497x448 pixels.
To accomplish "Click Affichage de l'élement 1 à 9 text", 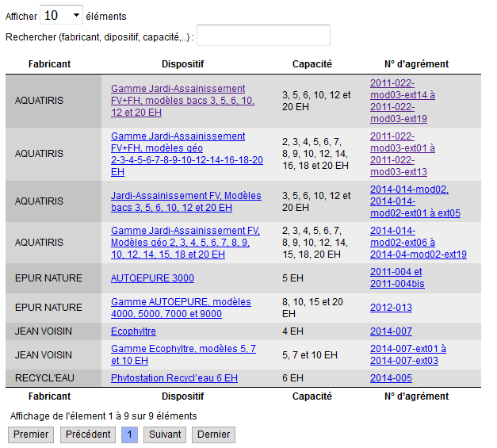I will click(103, 416).
